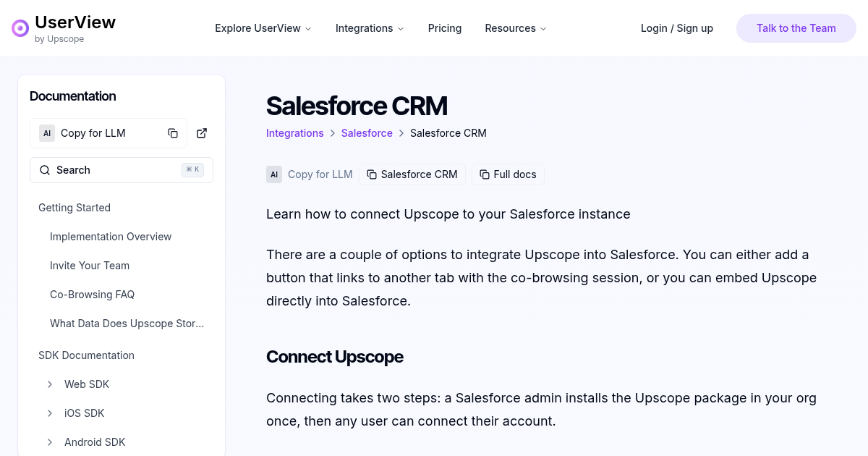
Task: Click the AI badge above the article text
Action: (274, 174)
